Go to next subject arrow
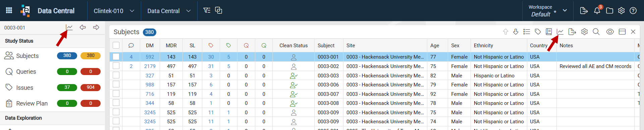644x130 pixels. (96, 27)
